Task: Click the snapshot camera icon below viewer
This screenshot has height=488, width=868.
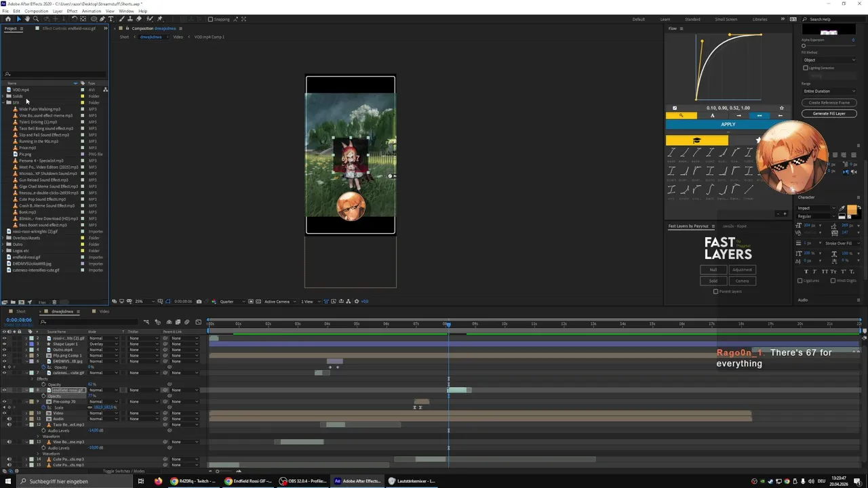Action: click(x=199, y=302)
